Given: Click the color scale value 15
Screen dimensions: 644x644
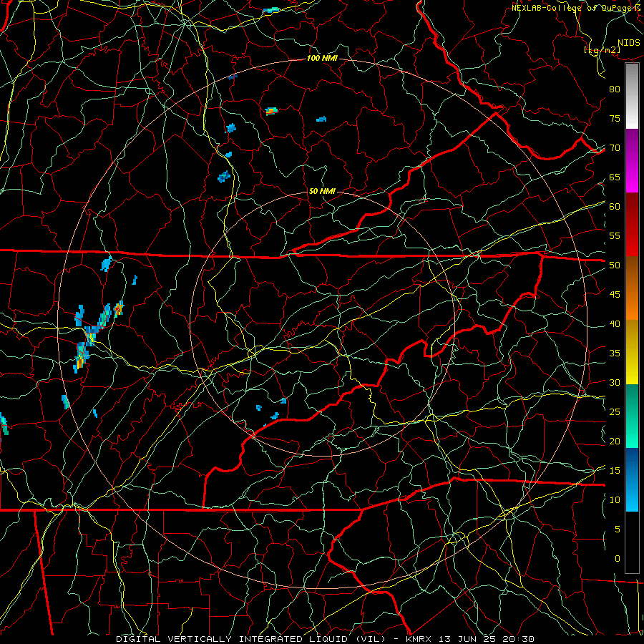Looking at the screenshot, I should pyautogui.click(x=615, y=470).
